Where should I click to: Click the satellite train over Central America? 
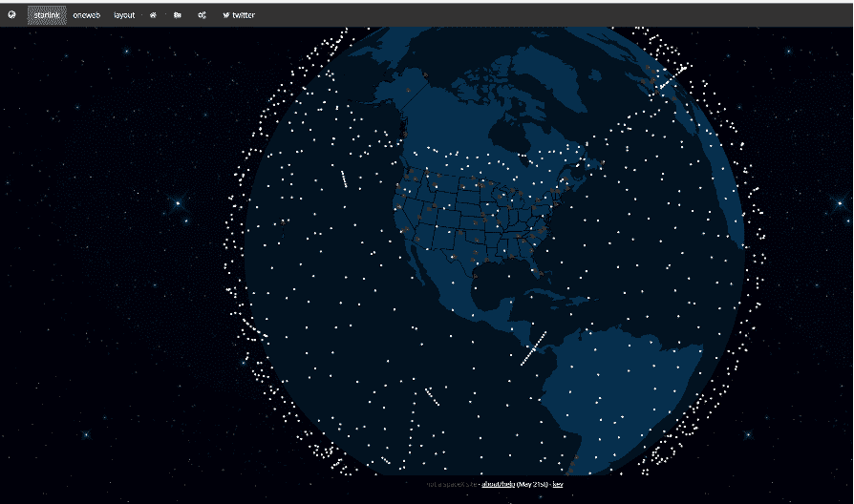point(533,348)
